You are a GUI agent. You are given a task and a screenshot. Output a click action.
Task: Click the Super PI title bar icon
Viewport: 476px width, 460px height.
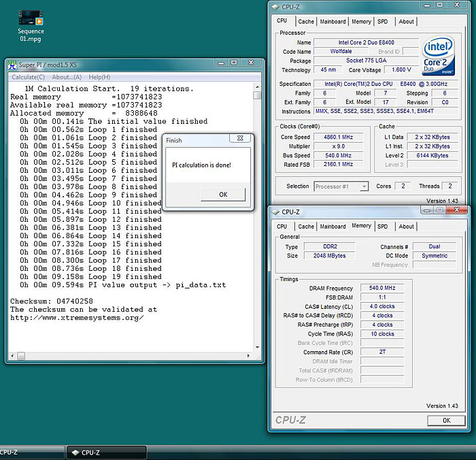click(x=12, y=65)
